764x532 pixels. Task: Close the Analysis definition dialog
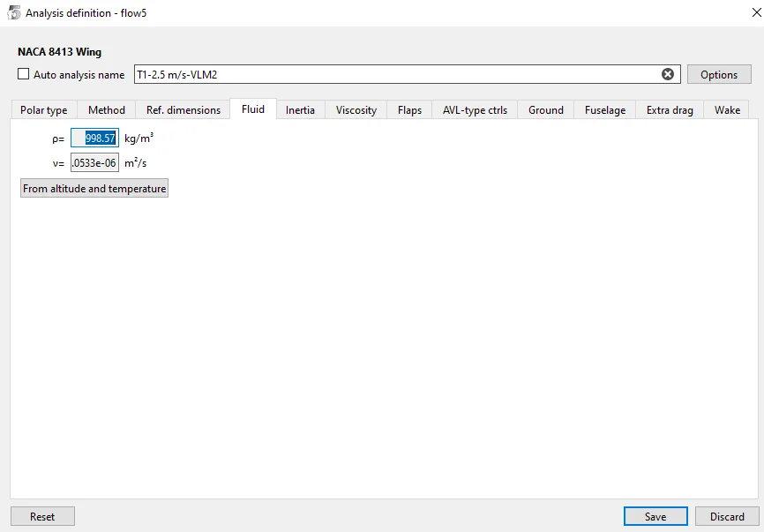coord(756,12)
